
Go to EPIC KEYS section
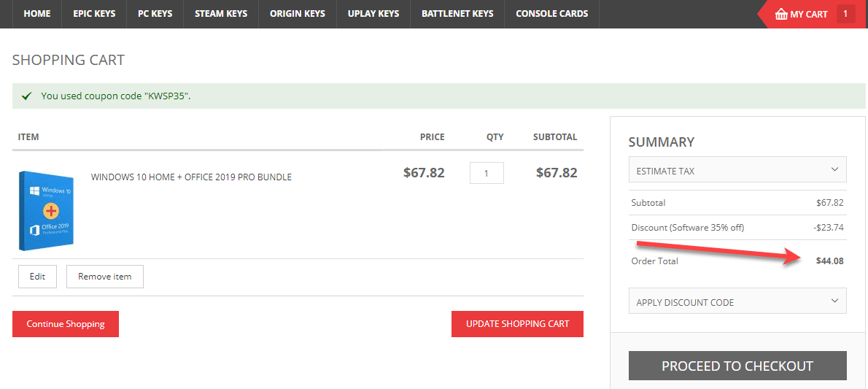tap(94, 14)
